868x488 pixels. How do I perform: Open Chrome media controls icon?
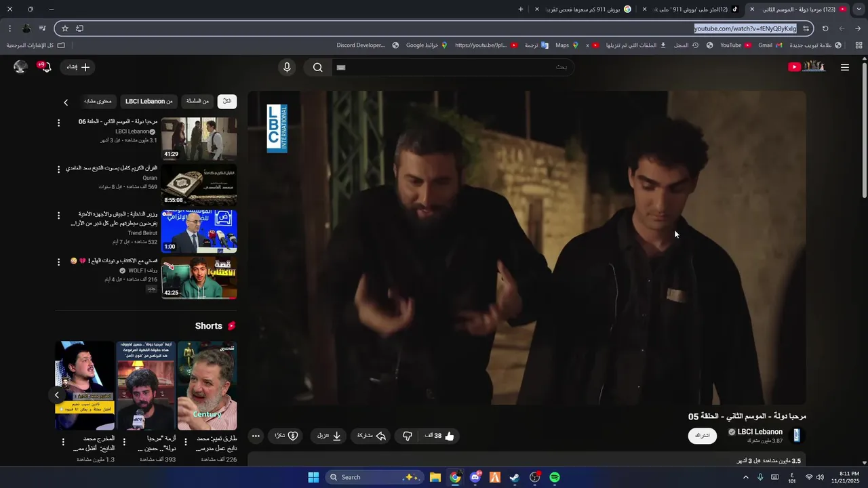click(43, 28)
